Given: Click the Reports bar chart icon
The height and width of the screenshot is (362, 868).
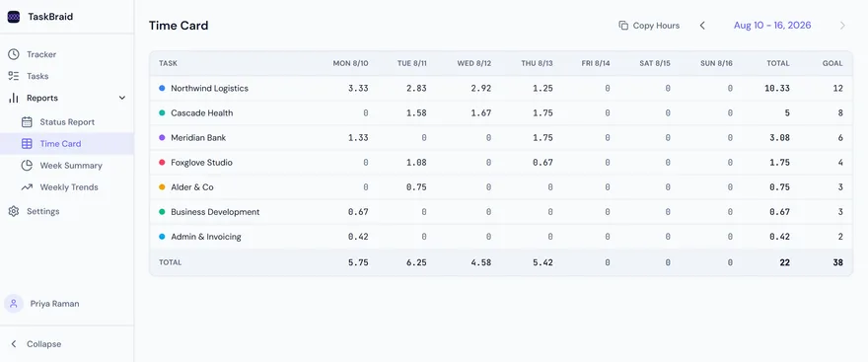Looking at the screenshot, I should (14, 98).
